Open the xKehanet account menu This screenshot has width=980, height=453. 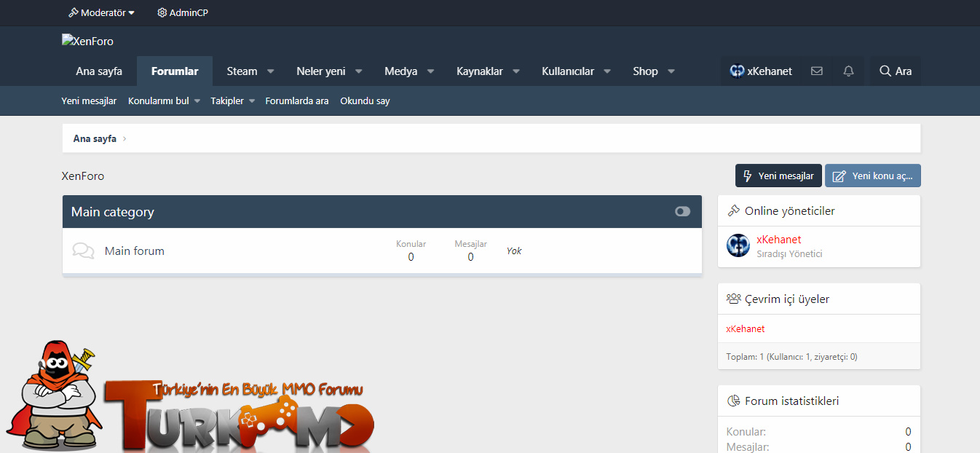[x=761, y=71]
